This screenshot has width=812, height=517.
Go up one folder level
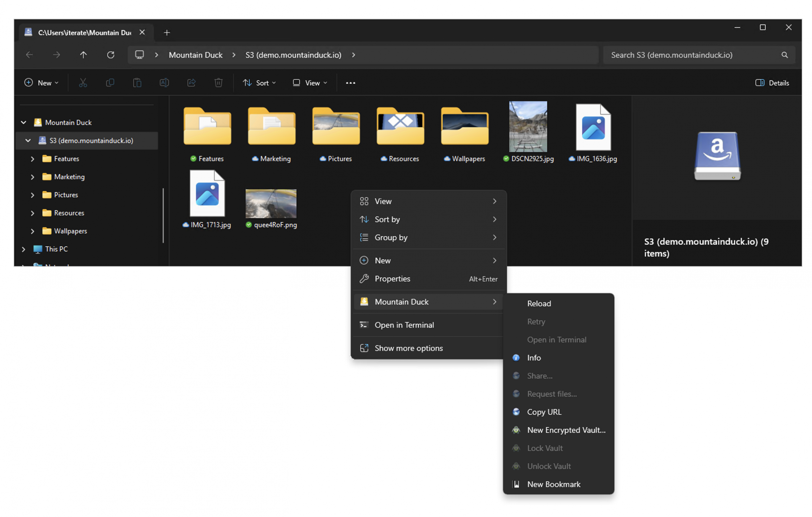click(84, 55)
